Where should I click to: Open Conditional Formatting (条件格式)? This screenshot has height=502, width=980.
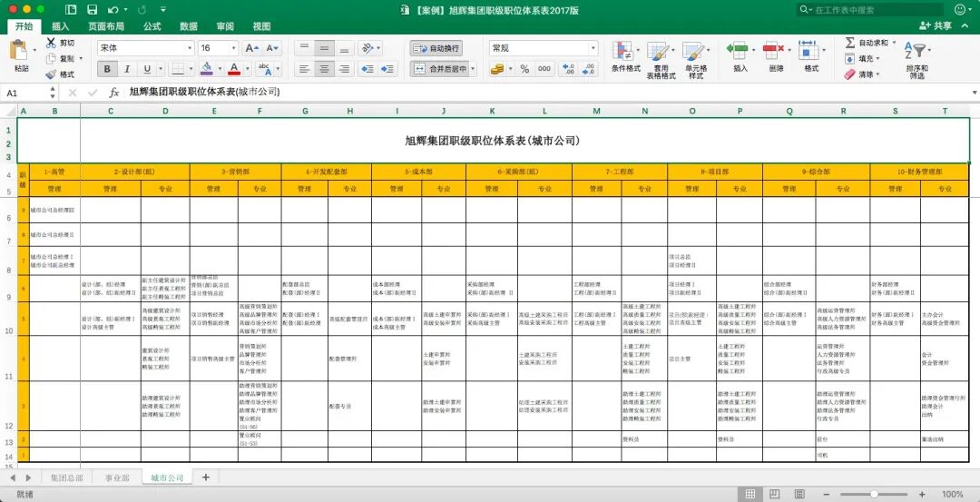coord(625,57)
